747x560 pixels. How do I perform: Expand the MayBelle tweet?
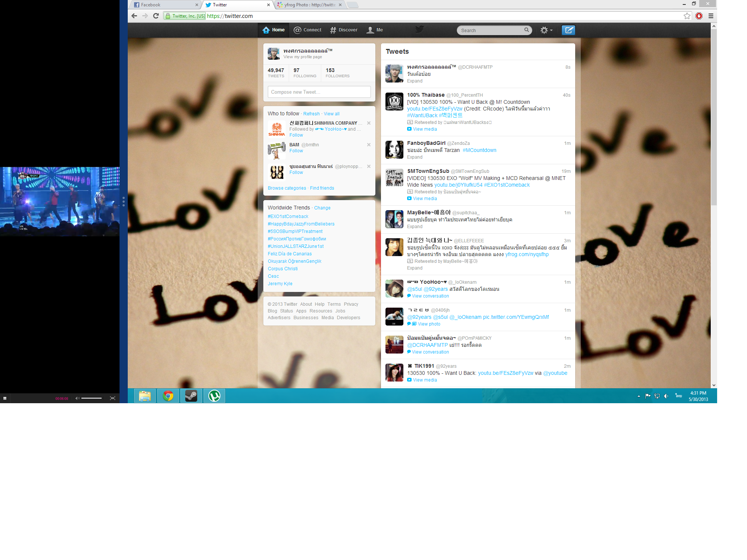415,227
